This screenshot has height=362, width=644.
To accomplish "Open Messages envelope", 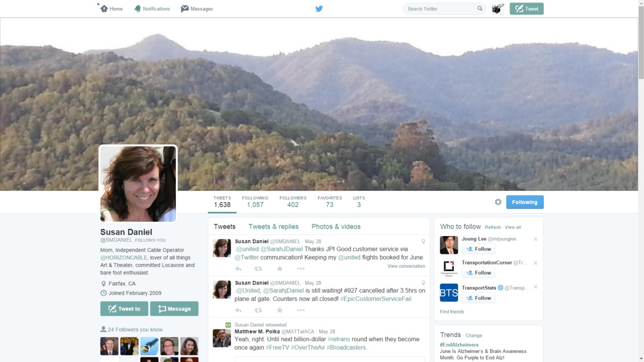I will coord(197,8).
